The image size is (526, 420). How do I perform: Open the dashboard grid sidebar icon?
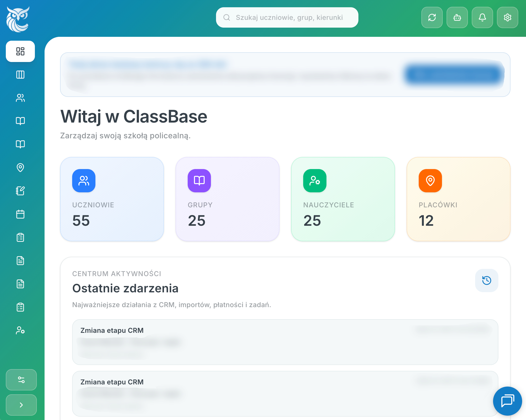tap(20, 51)
